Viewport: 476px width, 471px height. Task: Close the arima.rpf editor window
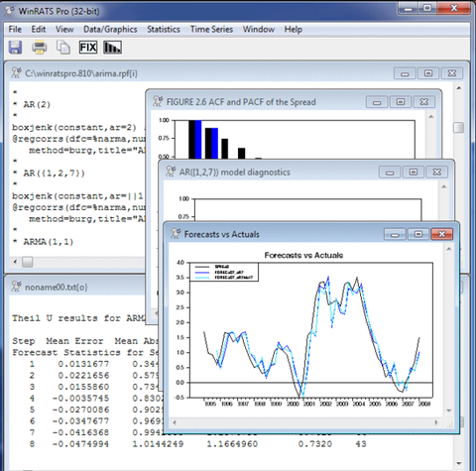coord(452,73)
